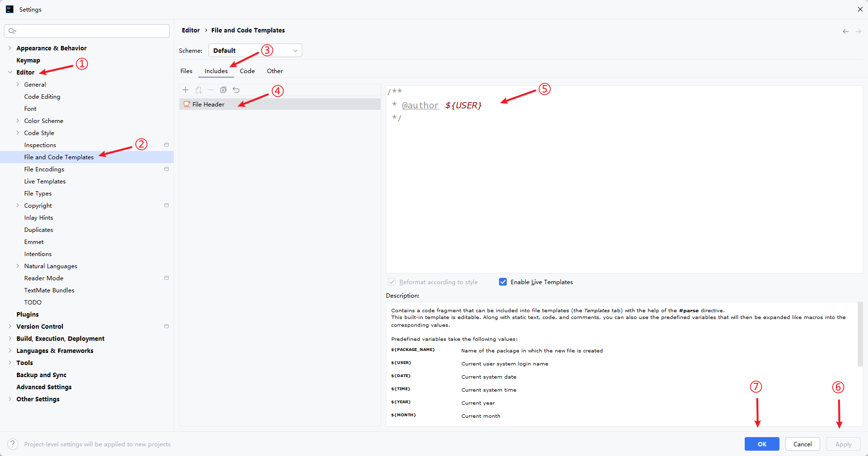Open Duplicates settings
This screenshot has width=868, height=456.
point(39,229)
